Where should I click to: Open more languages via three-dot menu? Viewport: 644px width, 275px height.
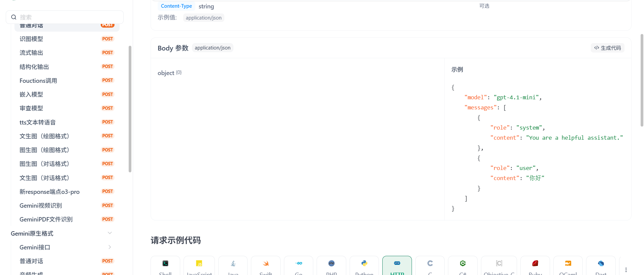click(626, 270)
